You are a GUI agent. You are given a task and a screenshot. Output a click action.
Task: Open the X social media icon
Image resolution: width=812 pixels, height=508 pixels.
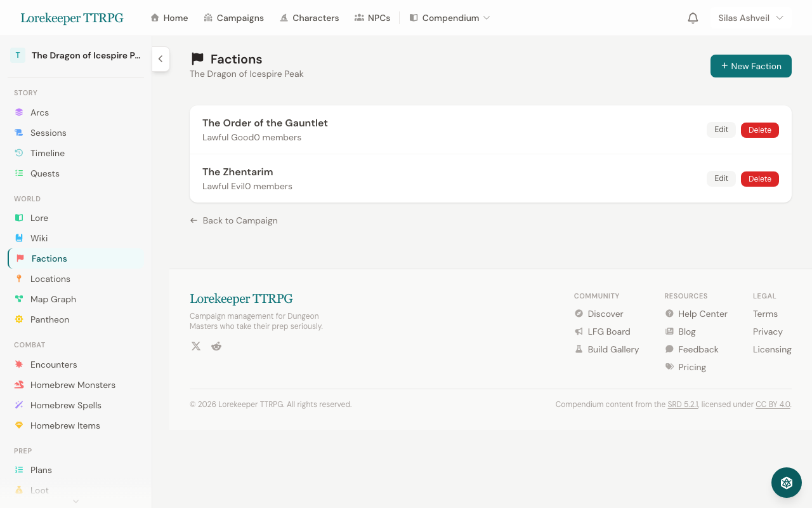pos(196,346)
